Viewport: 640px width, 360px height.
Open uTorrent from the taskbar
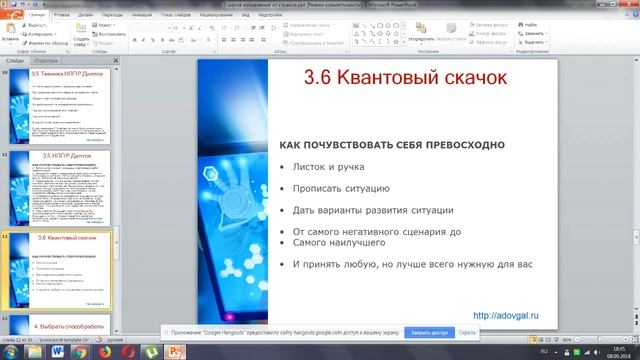point(151,352)
